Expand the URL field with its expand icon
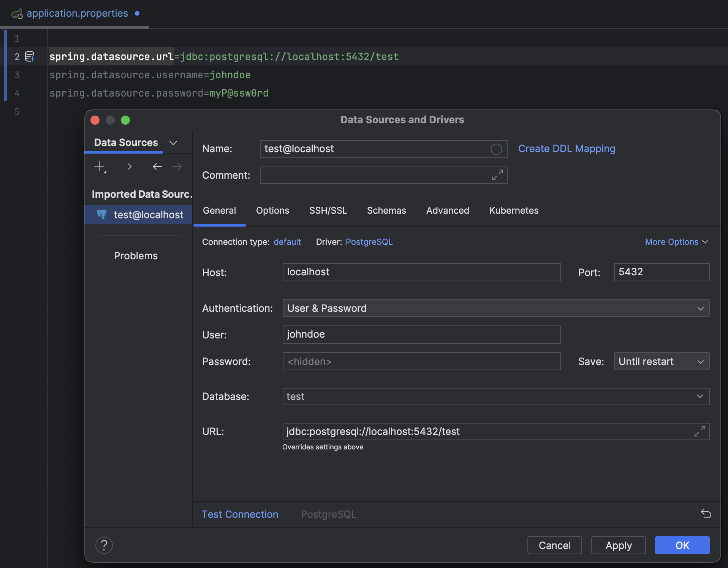Screen dimensions: 728x568 click(699, 431)
